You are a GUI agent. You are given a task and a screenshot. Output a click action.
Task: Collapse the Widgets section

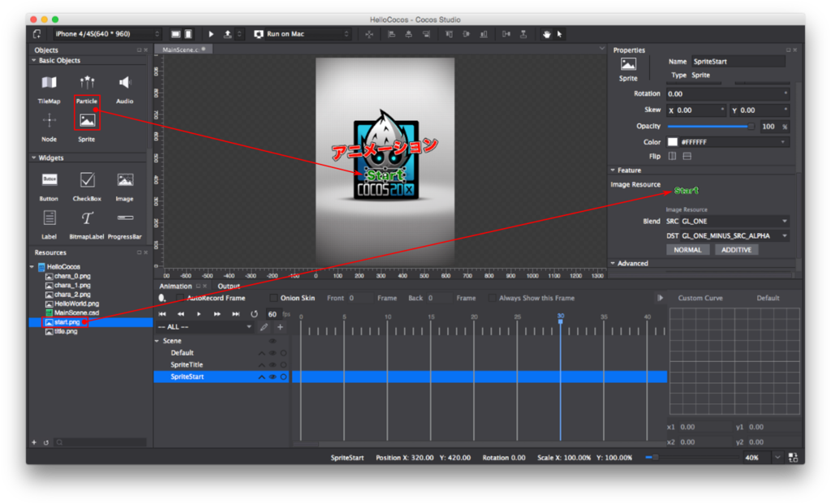pos(34,158)
